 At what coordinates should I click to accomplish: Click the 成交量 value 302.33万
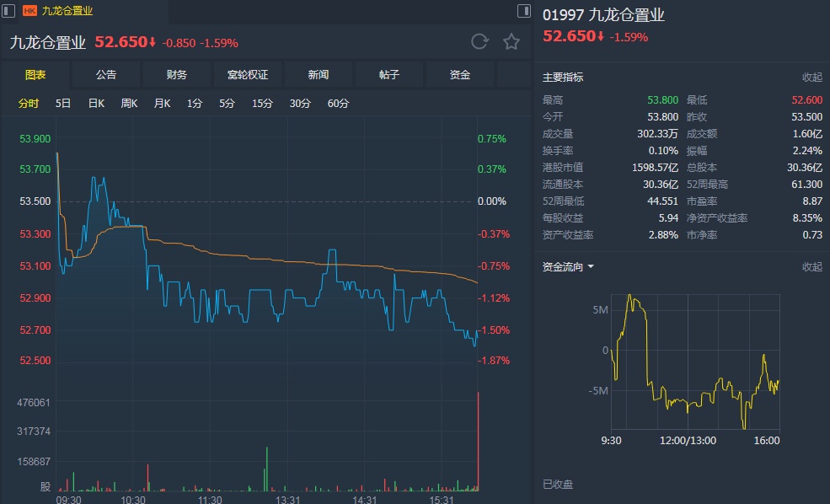click(657, 134)
